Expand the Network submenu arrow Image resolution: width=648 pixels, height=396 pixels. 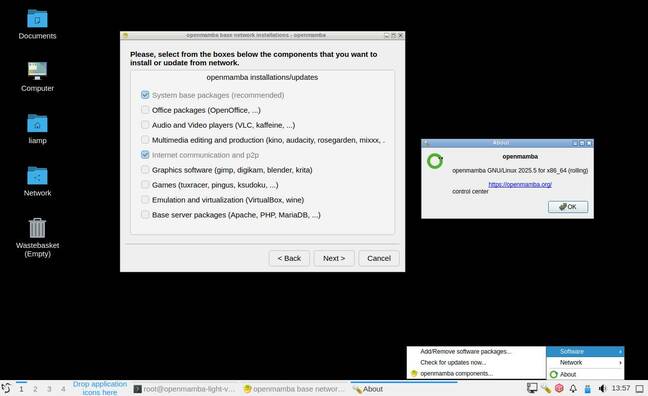620,363
